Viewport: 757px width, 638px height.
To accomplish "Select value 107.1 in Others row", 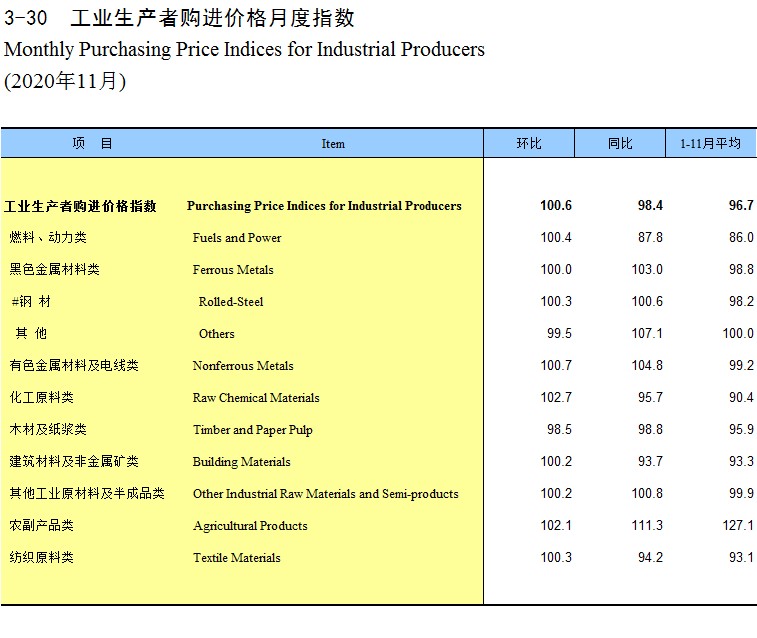I will tap(647, 333).
